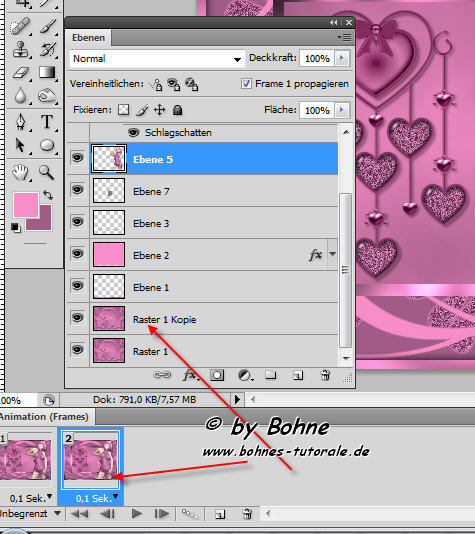This screenshot has width=475, height=534.
Task: Select the Eraser tool
Action: (x=21, y=73)
